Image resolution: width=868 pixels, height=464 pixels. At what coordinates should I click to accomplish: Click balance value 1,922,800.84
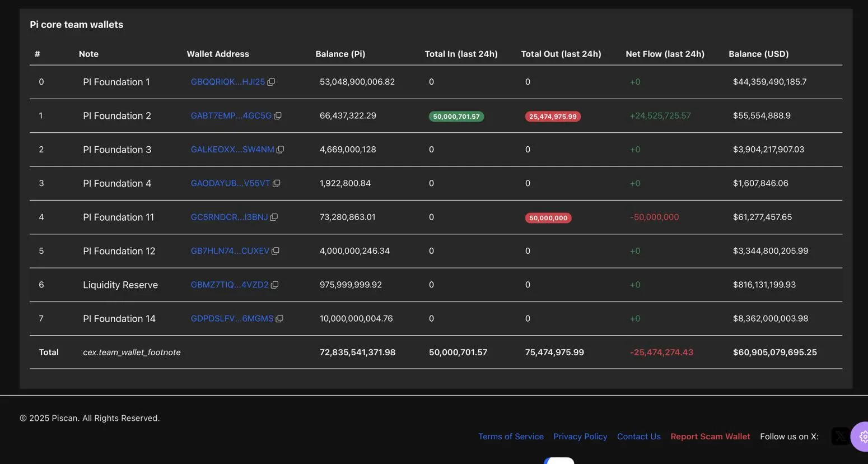point(345,183)
